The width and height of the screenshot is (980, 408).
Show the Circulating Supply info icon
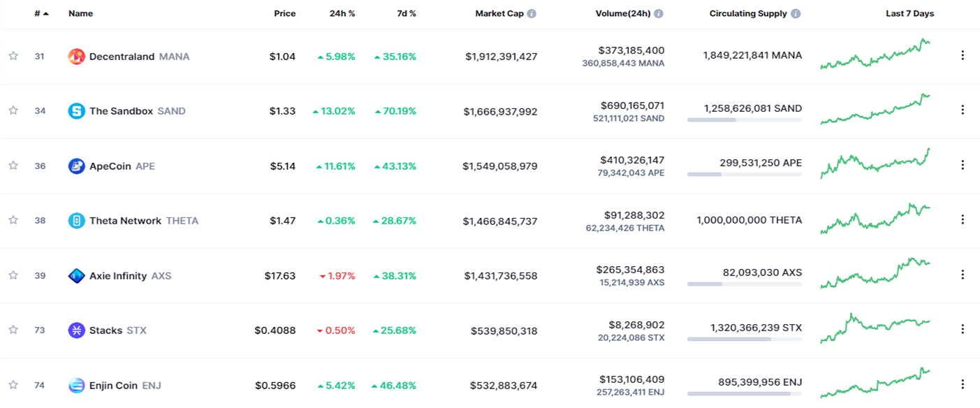coord(796,14)
